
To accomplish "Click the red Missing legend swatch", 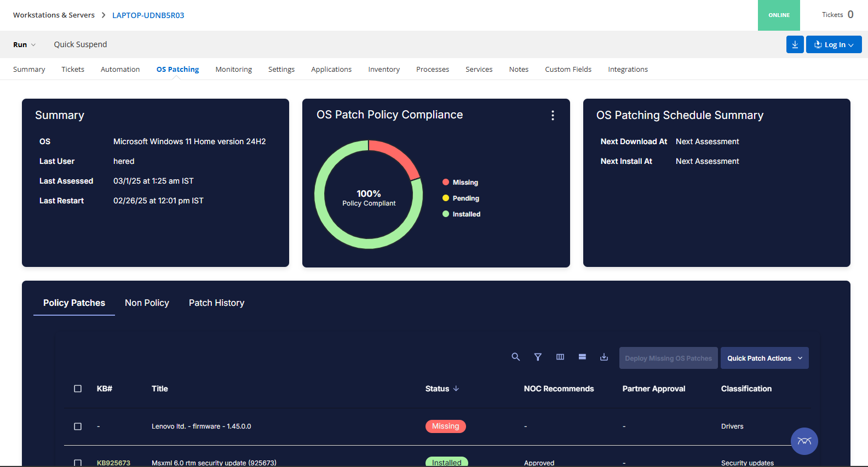I will pyautogui.click(x=446, y=183).
